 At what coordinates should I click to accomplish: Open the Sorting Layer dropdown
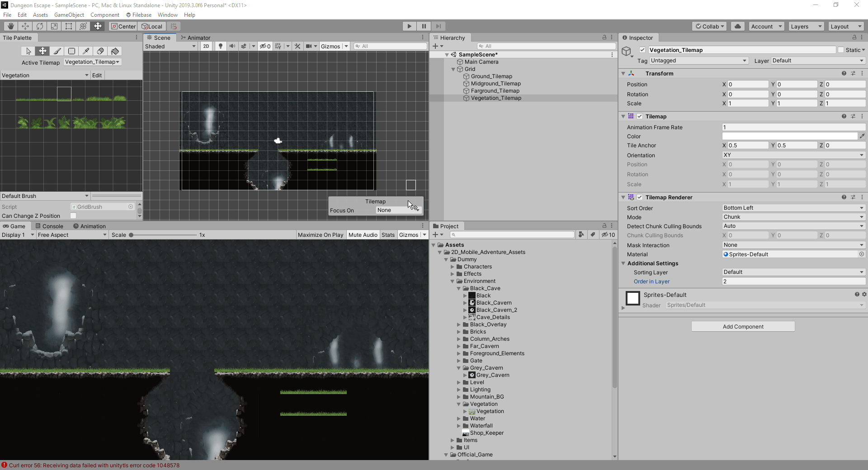pyautogui.click(x=794, y=272)
